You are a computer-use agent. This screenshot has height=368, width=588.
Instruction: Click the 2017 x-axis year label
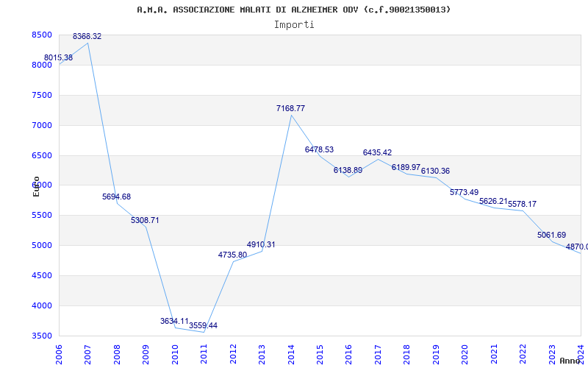(x=378, y=354)
